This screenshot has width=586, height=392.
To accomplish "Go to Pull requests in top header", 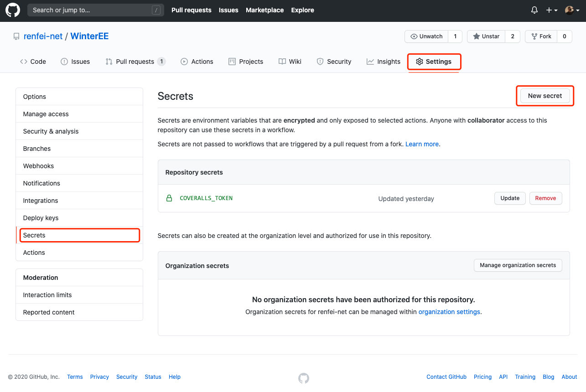I will tap(192, 10).
